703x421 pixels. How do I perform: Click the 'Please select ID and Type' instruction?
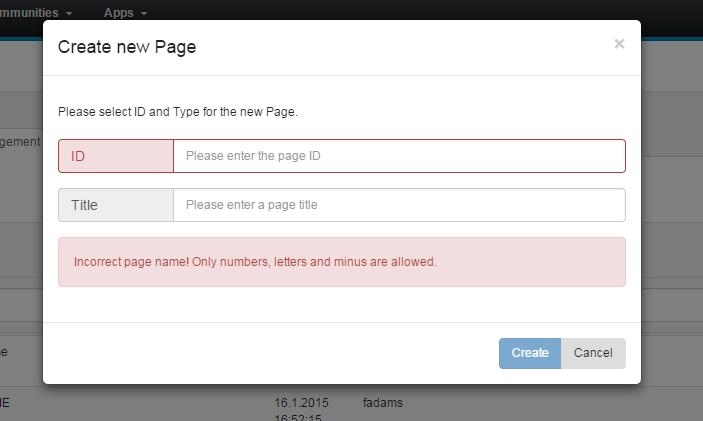(178, 112)
